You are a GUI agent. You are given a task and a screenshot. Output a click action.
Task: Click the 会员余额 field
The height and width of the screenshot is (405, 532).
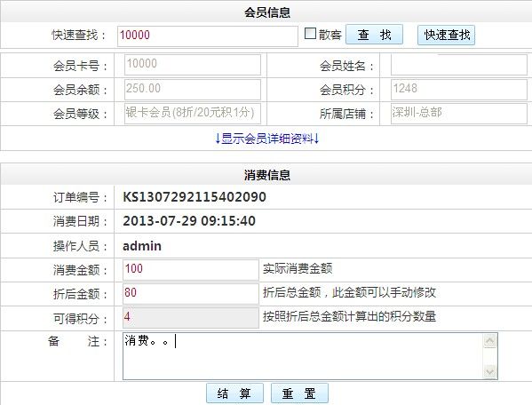tap(193, 90)
